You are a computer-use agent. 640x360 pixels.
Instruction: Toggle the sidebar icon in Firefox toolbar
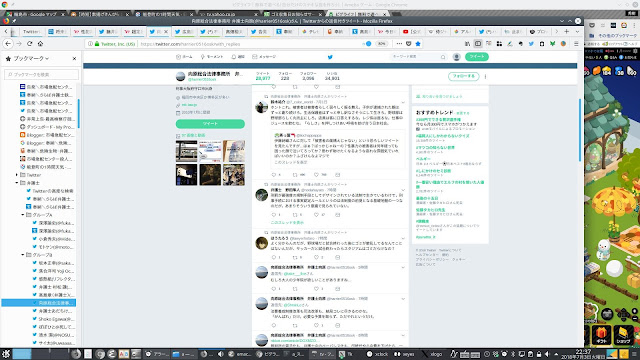pos(478,44)
